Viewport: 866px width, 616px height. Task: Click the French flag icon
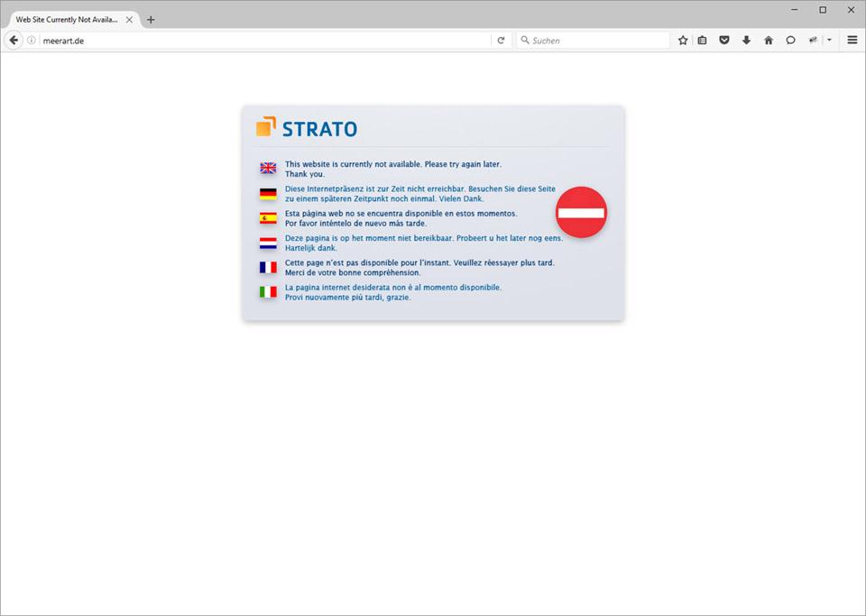pyautogui.click(x=268, y=268)
